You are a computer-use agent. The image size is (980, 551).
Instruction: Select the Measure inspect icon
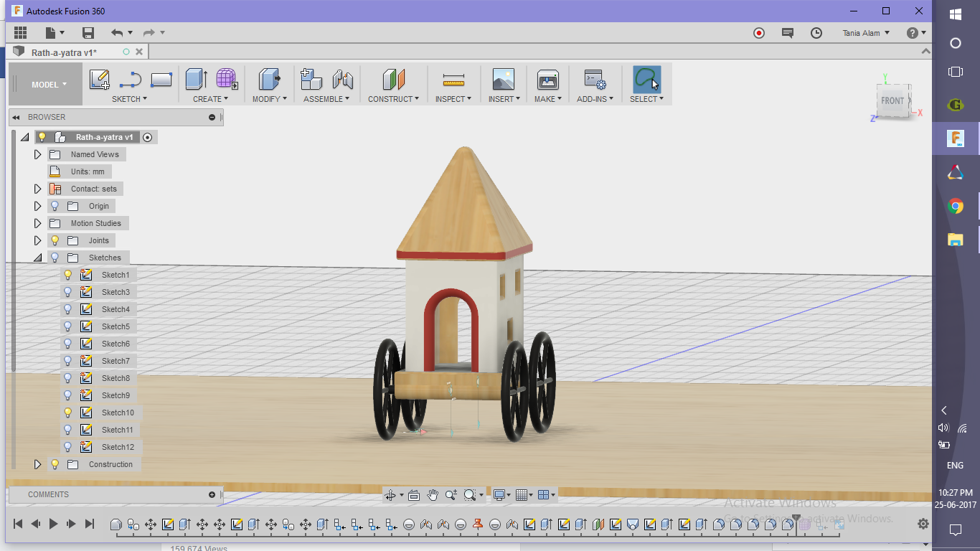pyautogui.click(x=453, y=79)
